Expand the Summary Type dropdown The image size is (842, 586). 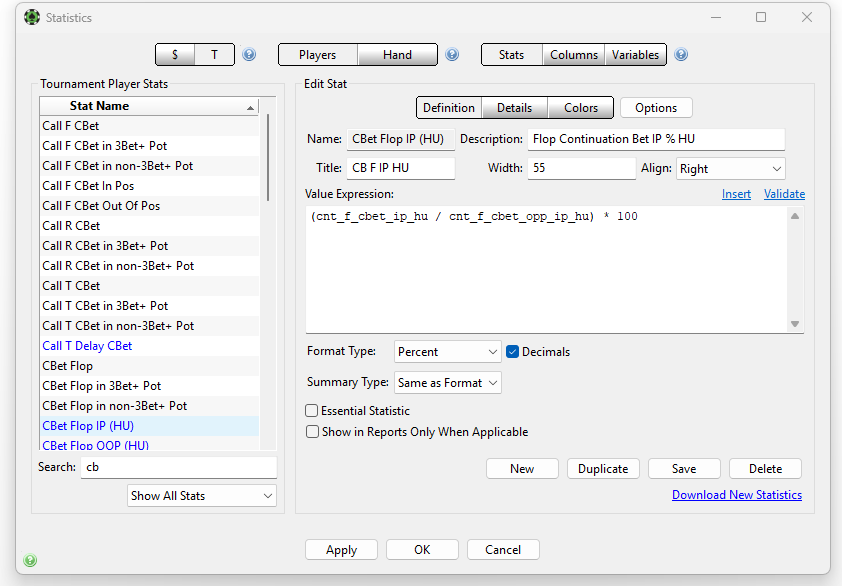coord(447,383)
